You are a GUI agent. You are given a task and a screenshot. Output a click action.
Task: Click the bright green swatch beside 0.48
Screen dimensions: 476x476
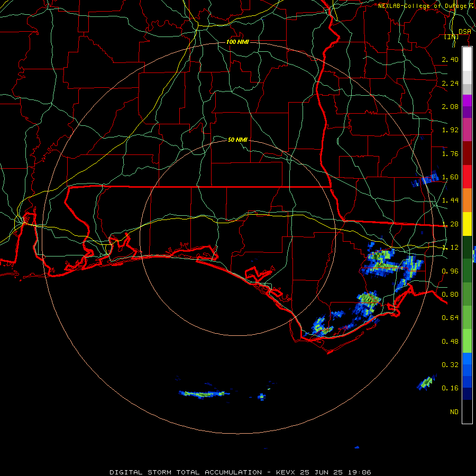(x=467, y=341)
